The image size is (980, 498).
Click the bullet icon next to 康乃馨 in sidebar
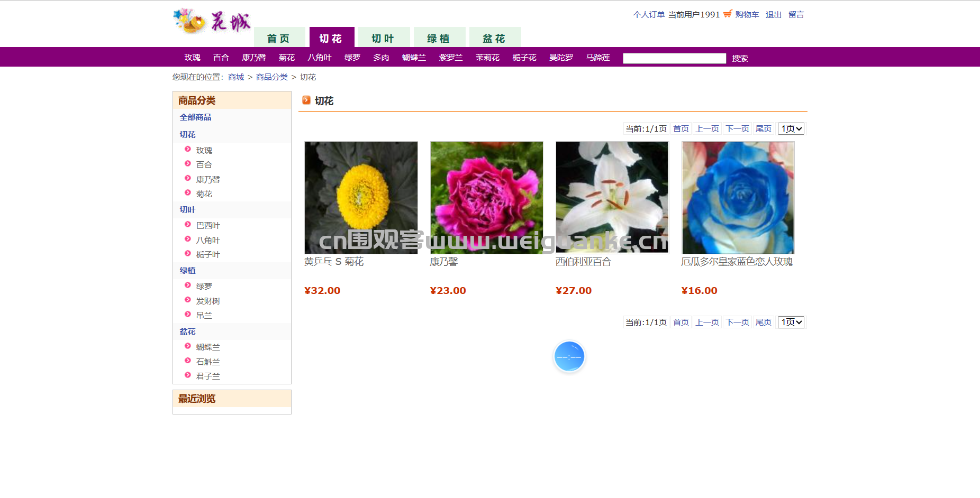point(188,178)
